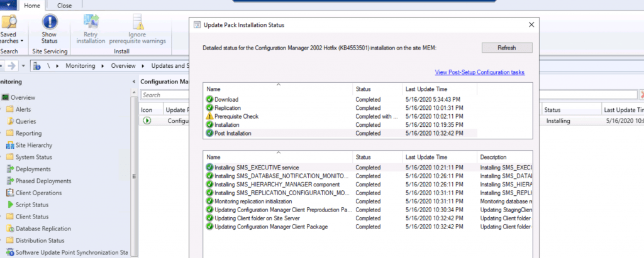Select the Installation step row
This screenshot has width=644, height=258.
(x=341, y=125)
